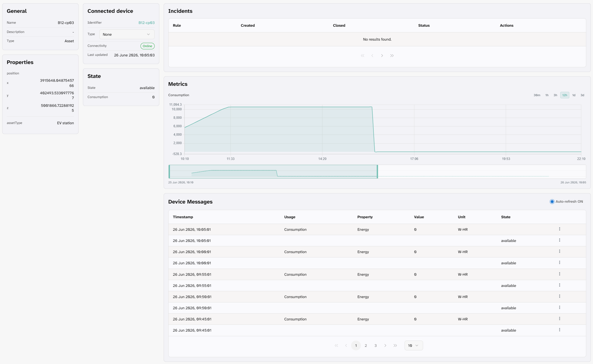Select the 30m metrics time range
The image size is (593, 364).
click(537, 95)
